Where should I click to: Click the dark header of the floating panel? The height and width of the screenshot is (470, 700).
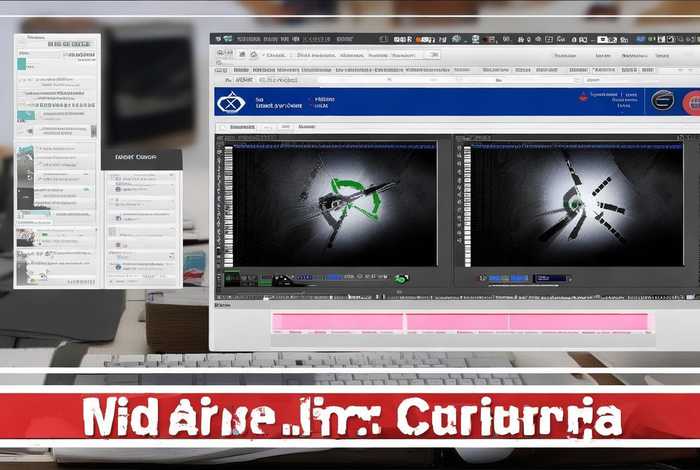pos(142,159)
